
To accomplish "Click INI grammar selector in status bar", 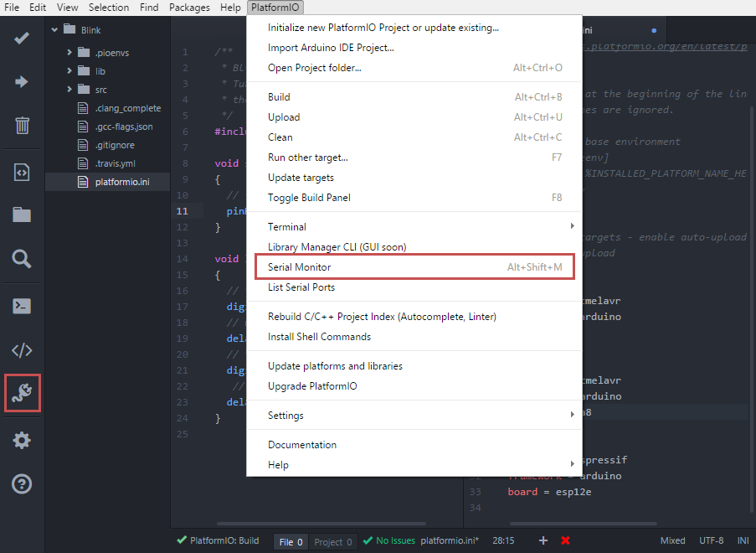I will (x=743, y=541).
